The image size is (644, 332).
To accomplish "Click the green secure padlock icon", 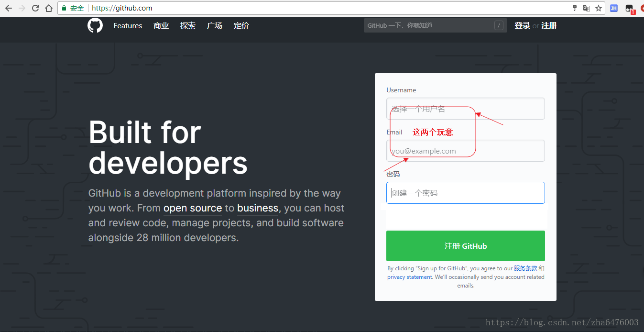I will 64,8.
